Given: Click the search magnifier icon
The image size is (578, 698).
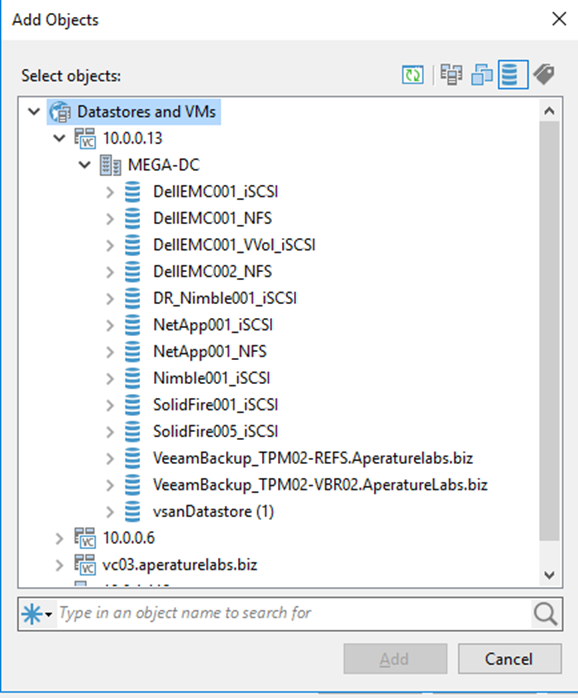Looking at the screenshot, I should pos(546,614).
